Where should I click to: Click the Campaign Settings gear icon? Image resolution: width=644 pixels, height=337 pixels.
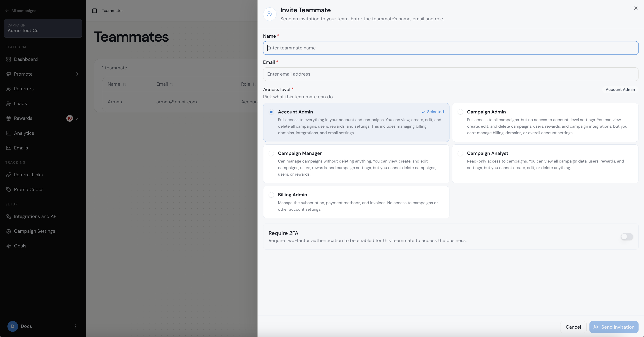click(x=9, y=231)
